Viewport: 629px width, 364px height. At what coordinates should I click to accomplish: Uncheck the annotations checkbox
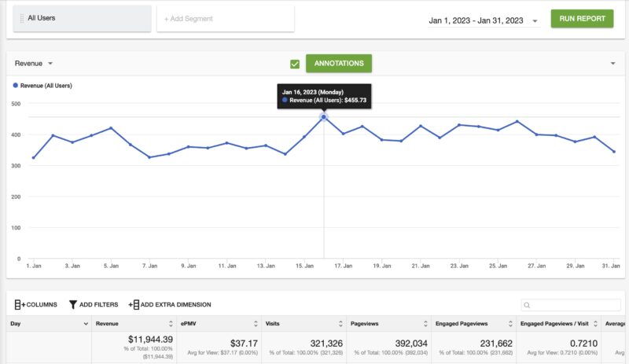295,64
